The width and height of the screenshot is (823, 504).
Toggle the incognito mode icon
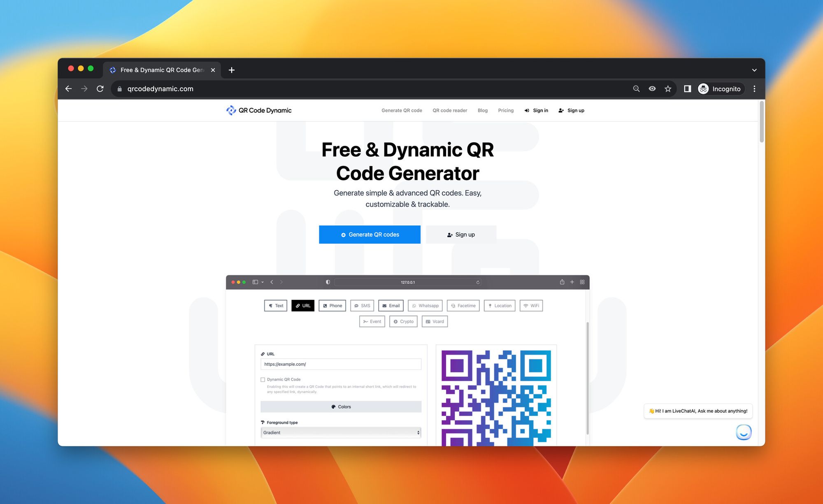(x=703, y=89)
